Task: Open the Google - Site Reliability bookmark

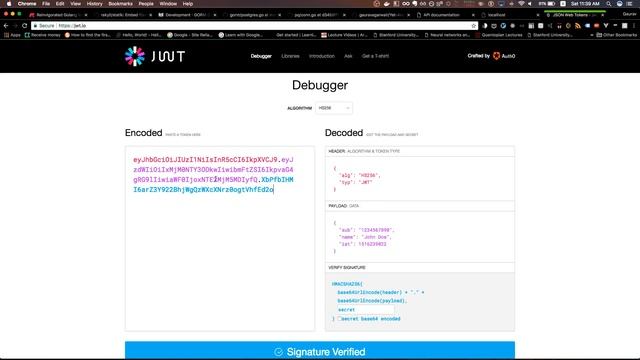Action: tap(190, 35)
